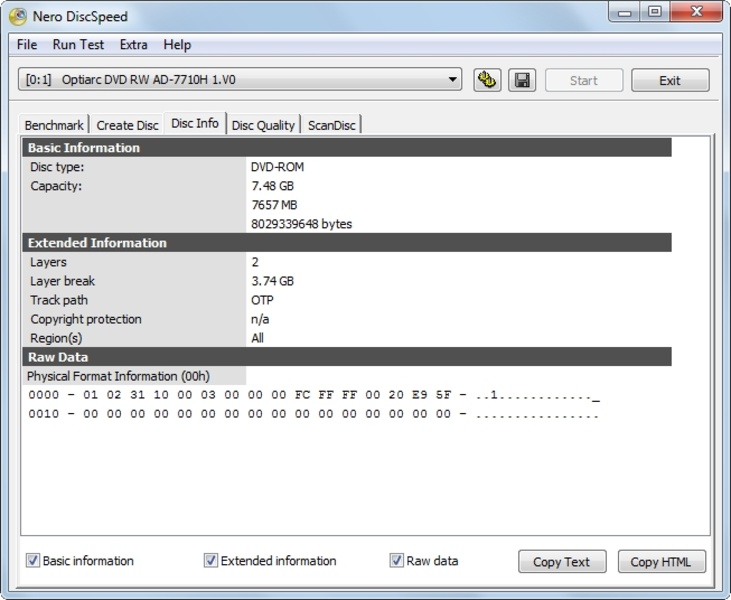Click the 3.74 GB layer break value
Screen dimensions: 731x600
273,281
